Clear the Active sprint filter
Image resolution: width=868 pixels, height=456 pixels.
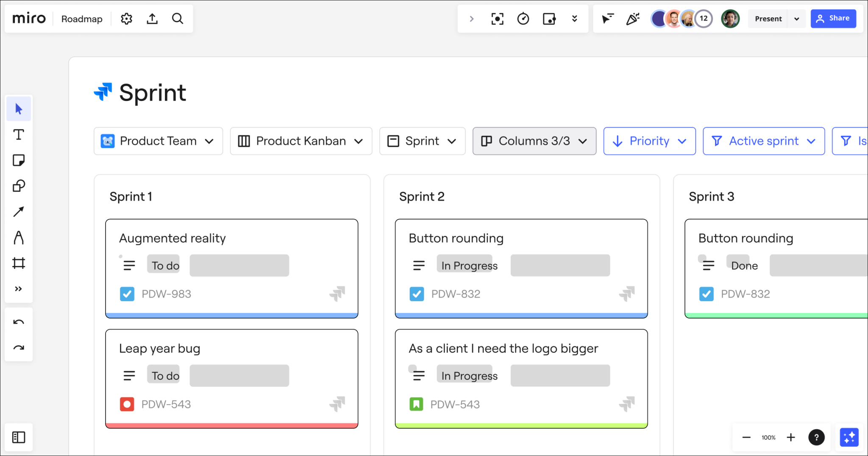click(x=763, y=141)
